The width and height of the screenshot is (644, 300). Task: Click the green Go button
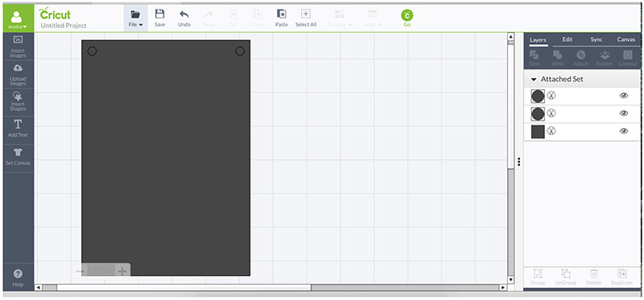tap(407, 18)
